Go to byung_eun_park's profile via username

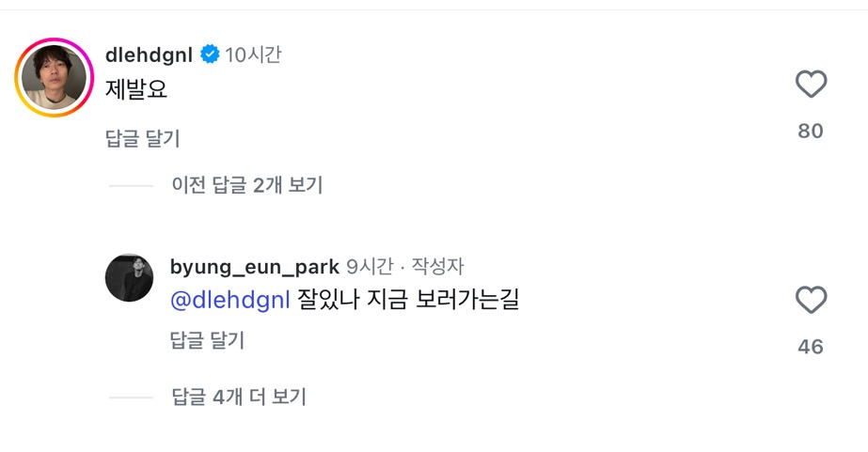coord(254,267)
